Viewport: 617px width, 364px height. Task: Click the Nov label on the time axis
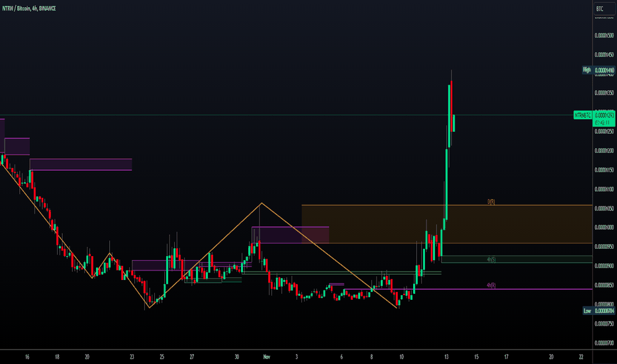pos(266,357)
